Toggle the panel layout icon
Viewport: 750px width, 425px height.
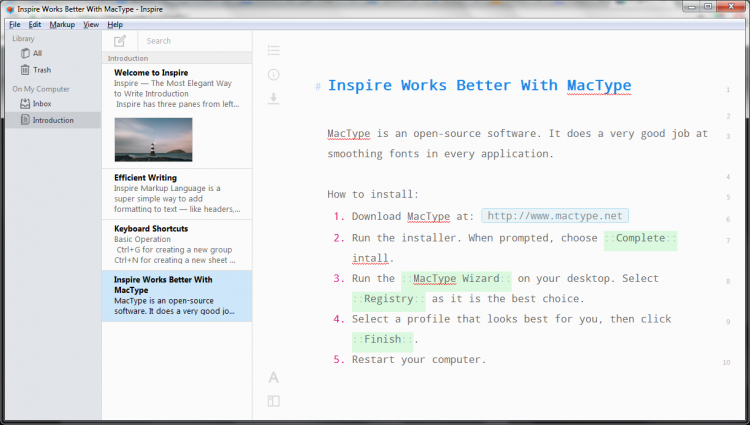tap(274, 401)
